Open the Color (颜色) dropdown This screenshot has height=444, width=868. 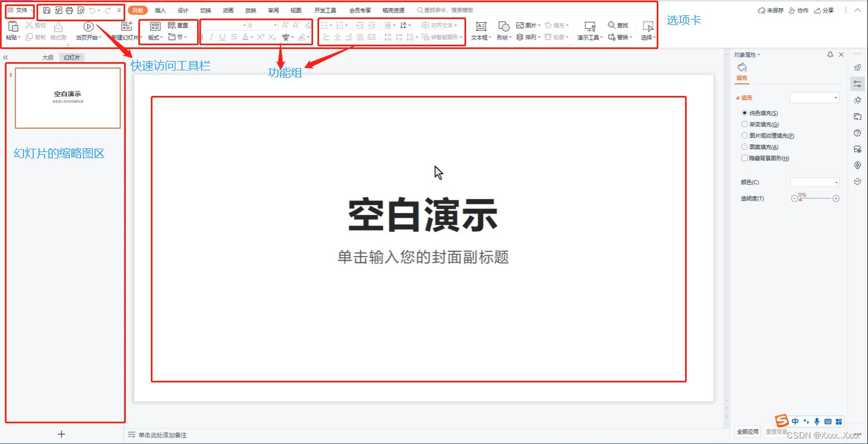tap(815, 182)
